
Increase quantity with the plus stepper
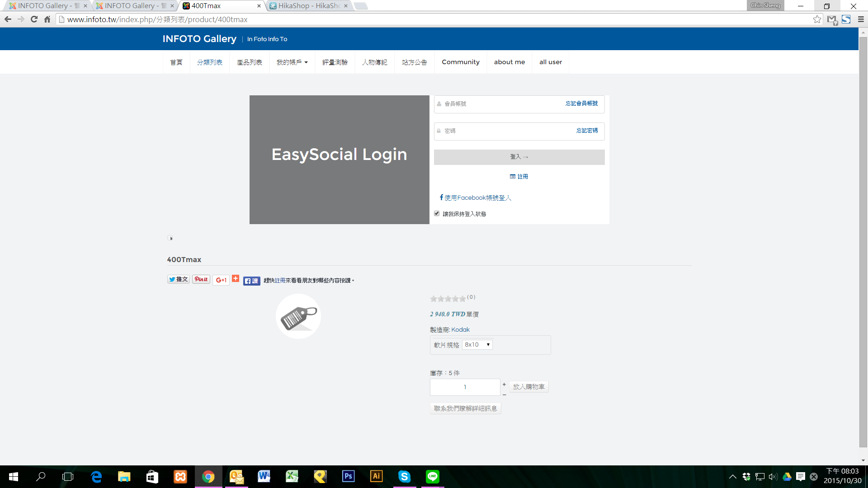pos(504,384)
